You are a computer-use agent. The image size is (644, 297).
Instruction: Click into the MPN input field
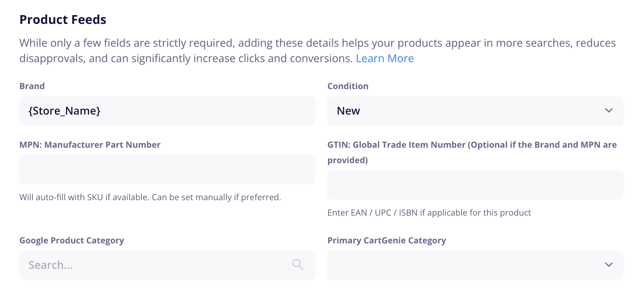click(x=167, y=169)
